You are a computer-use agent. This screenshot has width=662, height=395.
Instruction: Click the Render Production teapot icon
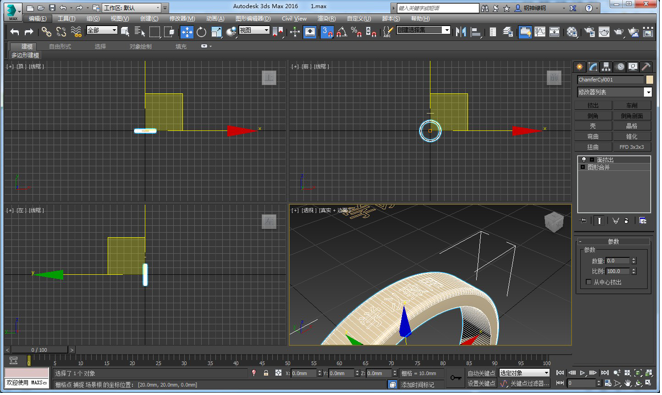coord(619,32)
